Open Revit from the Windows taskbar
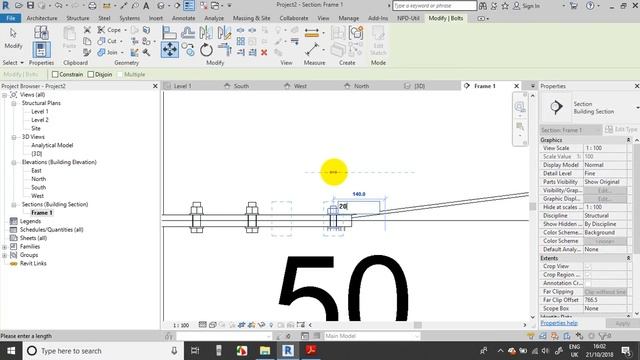Screen dimensions: 640x360 288,351
